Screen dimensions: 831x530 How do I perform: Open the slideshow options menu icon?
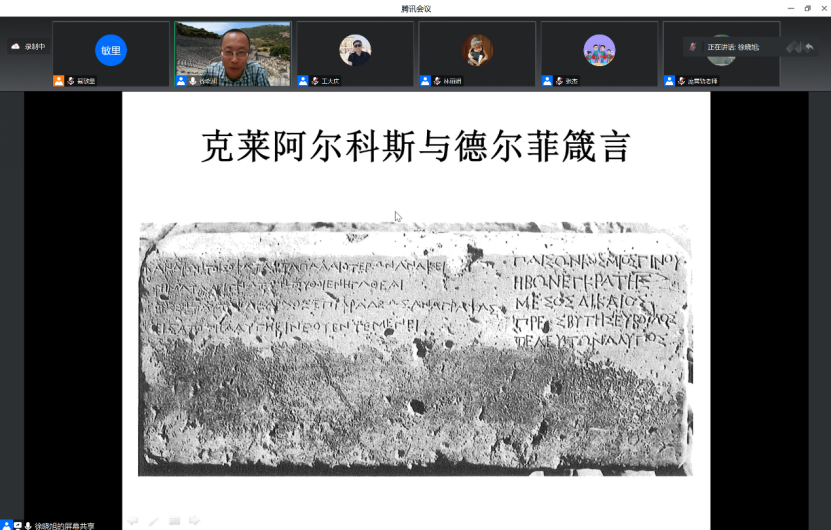point(174,520)
